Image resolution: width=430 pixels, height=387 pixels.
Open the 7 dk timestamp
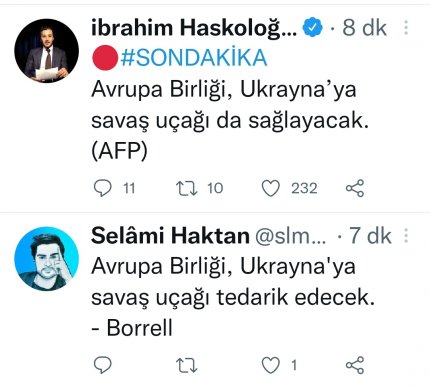click(370, 236)
